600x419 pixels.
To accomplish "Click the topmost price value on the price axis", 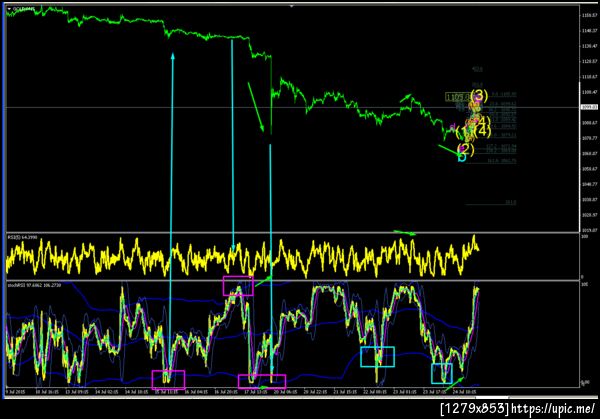I will coord(590,15).
